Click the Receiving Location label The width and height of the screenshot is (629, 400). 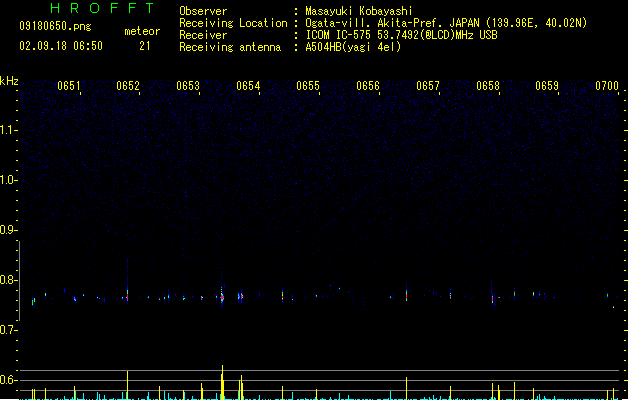[233, 23]
